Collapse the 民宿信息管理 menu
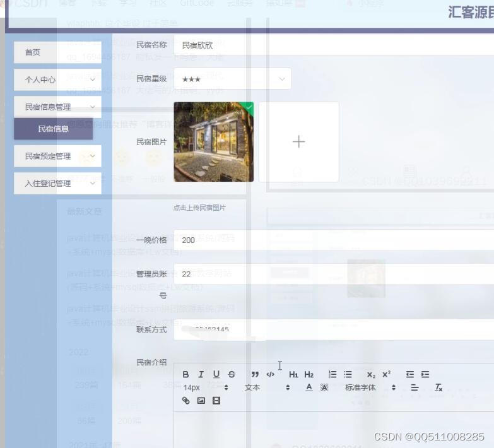 pos(57,107)
